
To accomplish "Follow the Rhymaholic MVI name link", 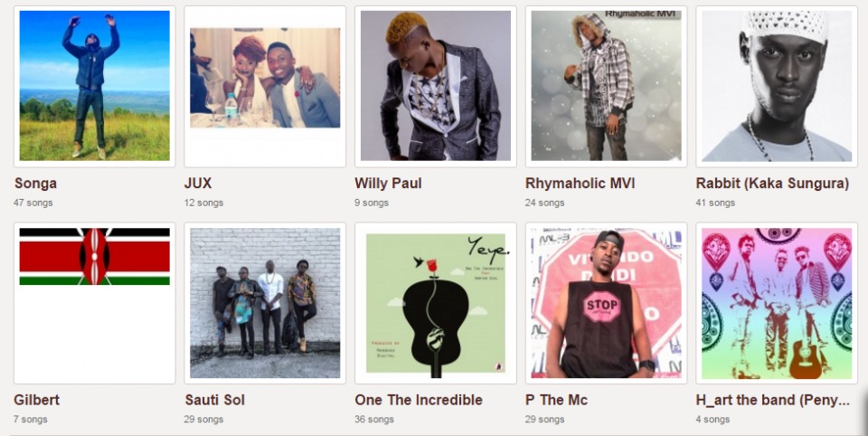I will (580, 184).
